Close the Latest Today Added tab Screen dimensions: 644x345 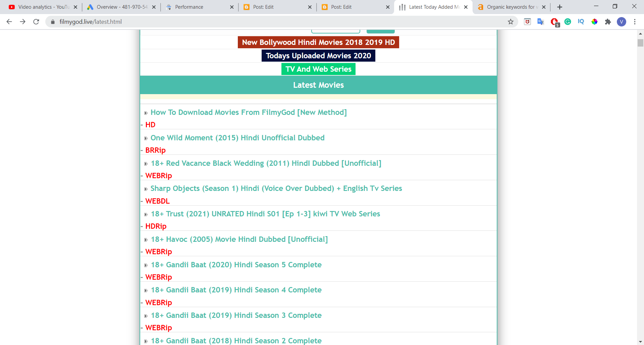coord(466,7)
